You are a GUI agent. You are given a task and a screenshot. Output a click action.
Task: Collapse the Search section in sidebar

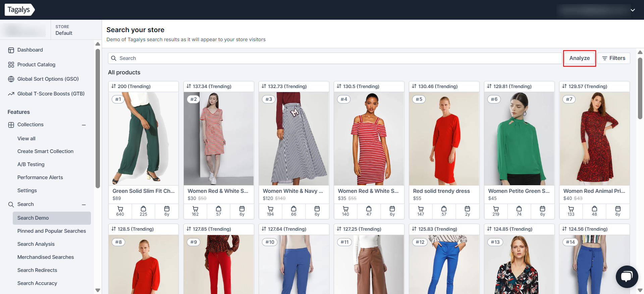point(84,205)
